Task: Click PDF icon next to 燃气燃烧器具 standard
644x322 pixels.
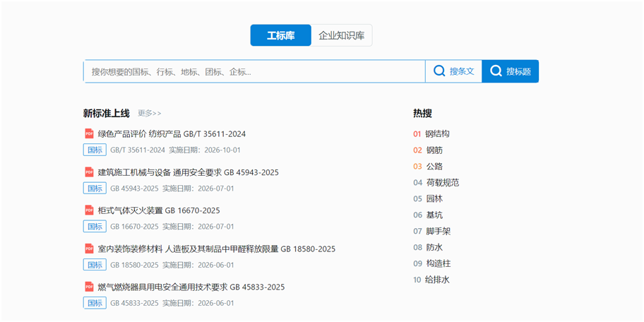Action: (89, 287)
